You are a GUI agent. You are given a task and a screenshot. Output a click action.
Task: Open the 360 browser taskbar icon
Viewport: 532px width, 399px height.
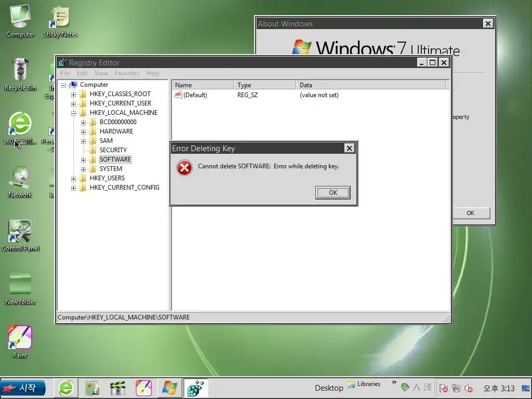(x=66, y=388)
